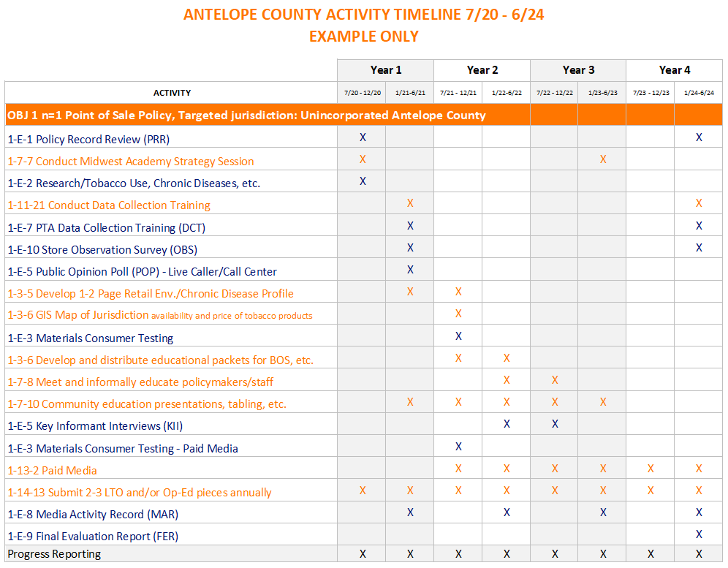Select '1-3-5 Develop 1-2 Page Retail Env.' label
This screenshot has height=568, width=728.
click(x=151, y=294)
